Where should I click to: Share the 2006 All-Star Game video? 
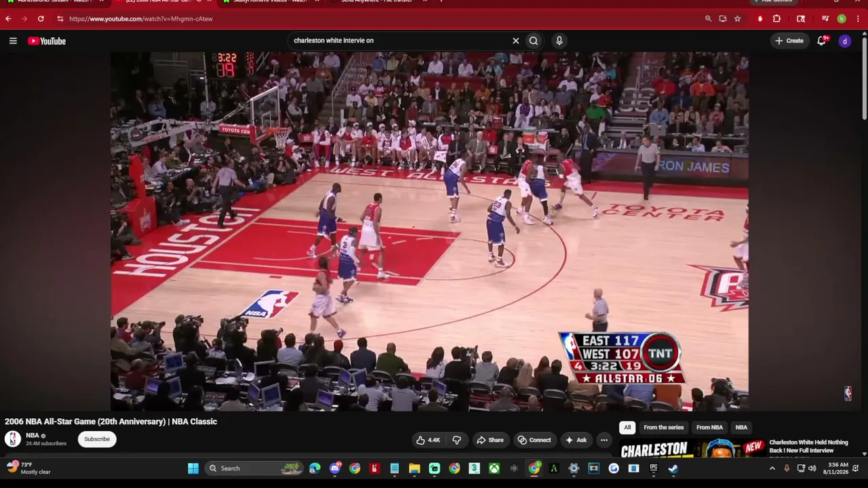tap(490, 440)
